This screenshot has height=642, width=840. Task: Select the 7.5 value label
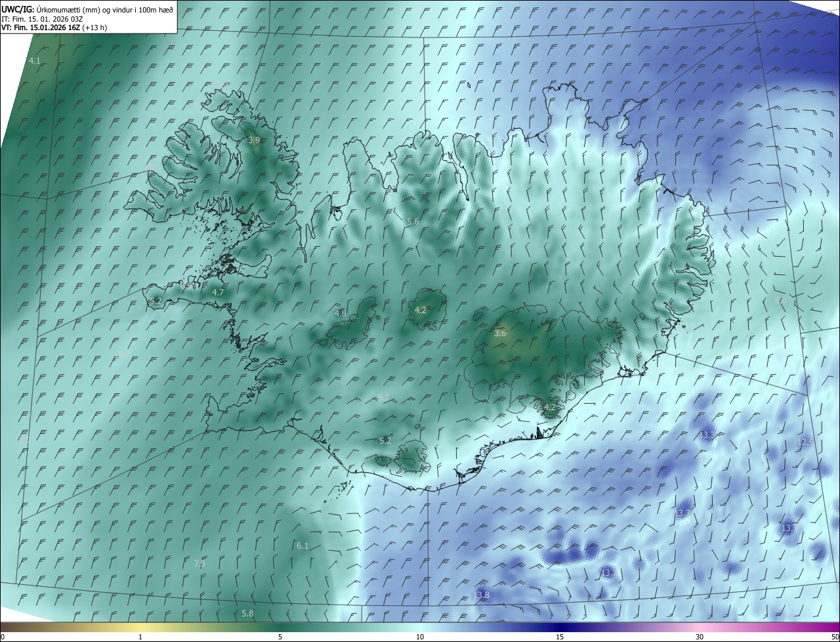pyautogui.click(x=199, y=563)
